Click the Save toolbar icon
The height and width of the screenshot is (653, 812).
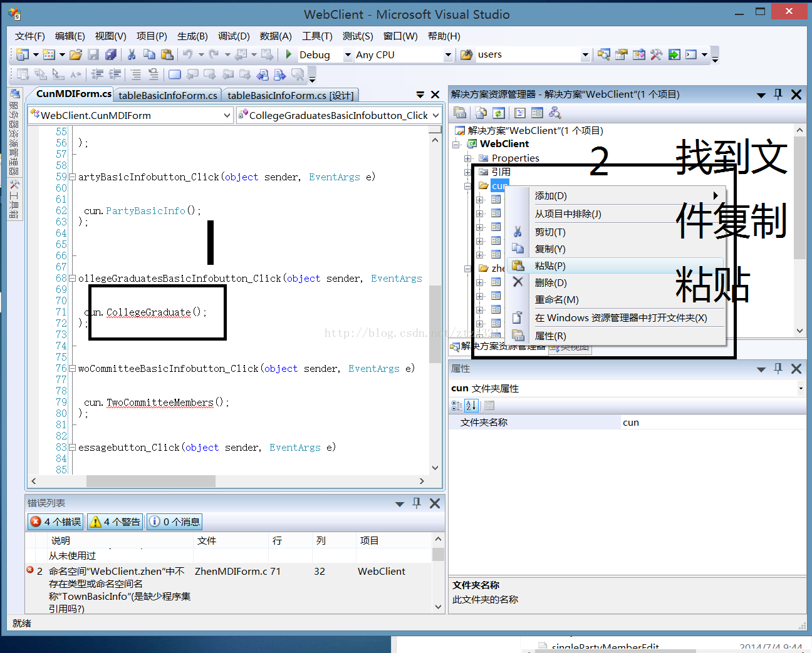(93, 54)
